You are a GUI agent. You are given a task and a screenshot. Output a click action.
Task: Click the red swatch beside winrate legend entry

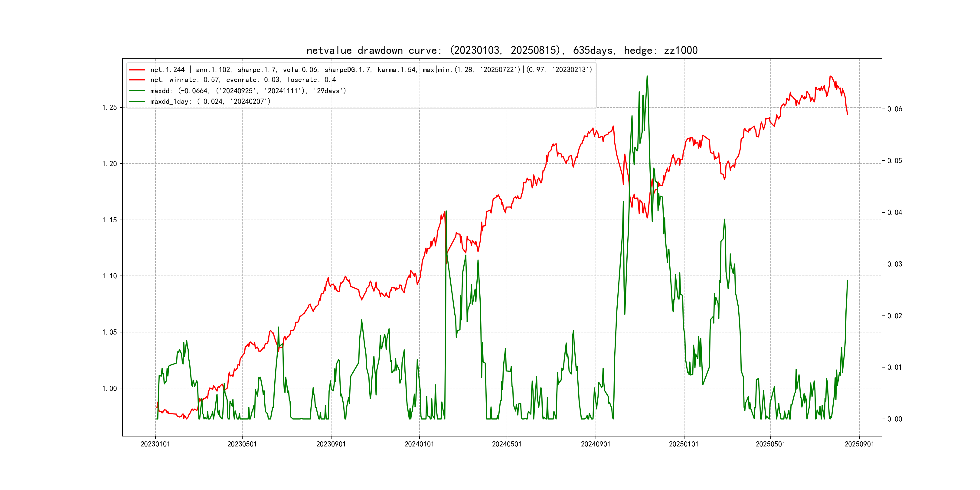tap(137, 80)
